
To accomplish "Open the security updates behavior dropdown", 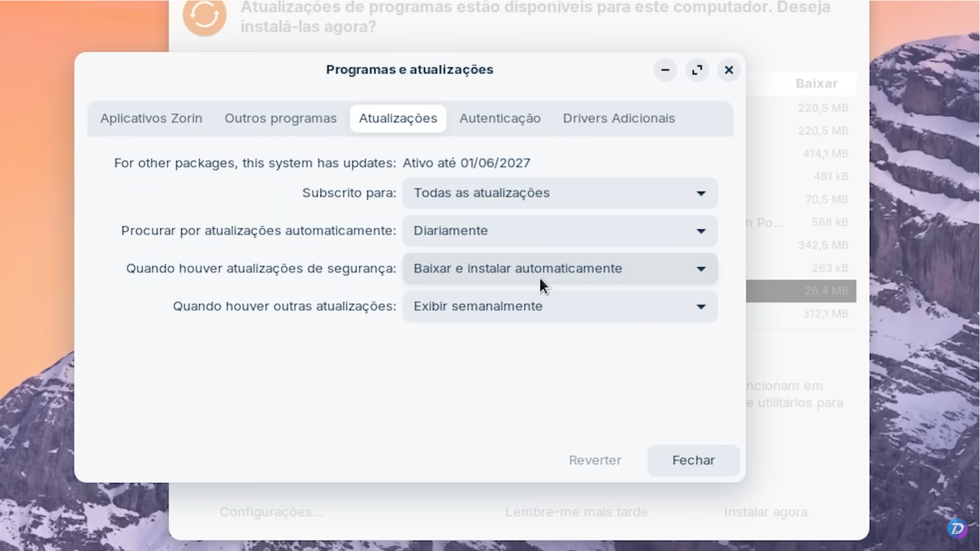I will [560, 268].
